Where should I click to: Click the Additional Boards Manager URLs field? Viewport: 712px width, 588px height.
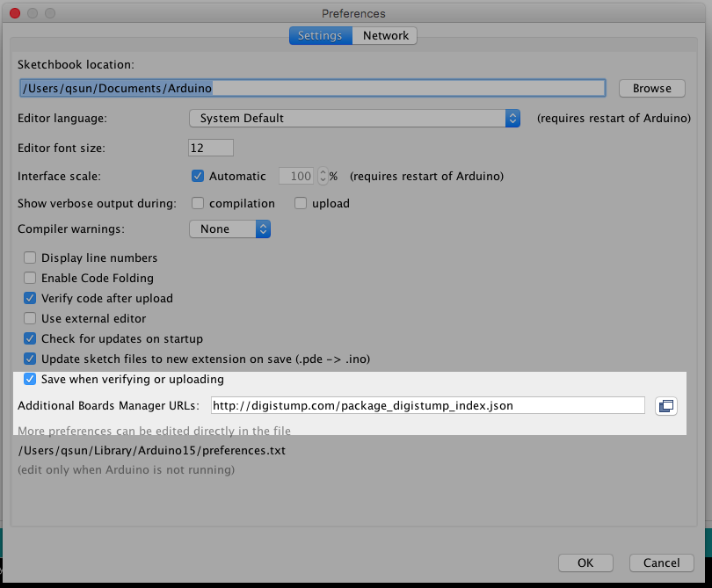(427, 406)
